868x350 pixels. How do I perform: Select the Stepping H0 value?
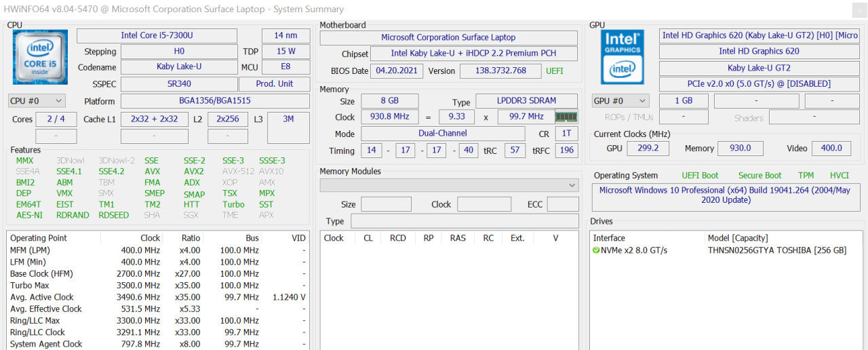click(x=179, y=52)
